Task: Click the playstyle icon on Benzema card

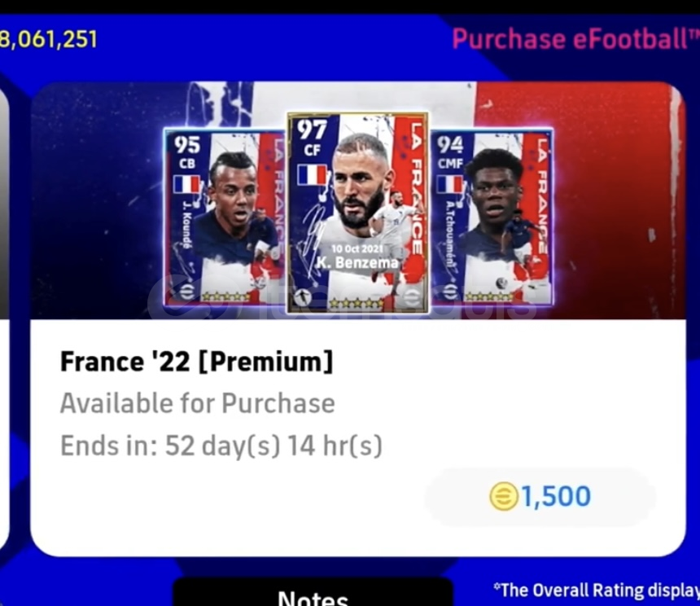Action: [304, 297]
